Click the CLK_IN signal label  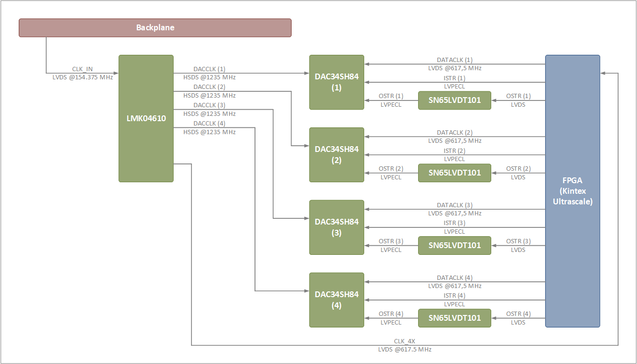pos(82,69)
